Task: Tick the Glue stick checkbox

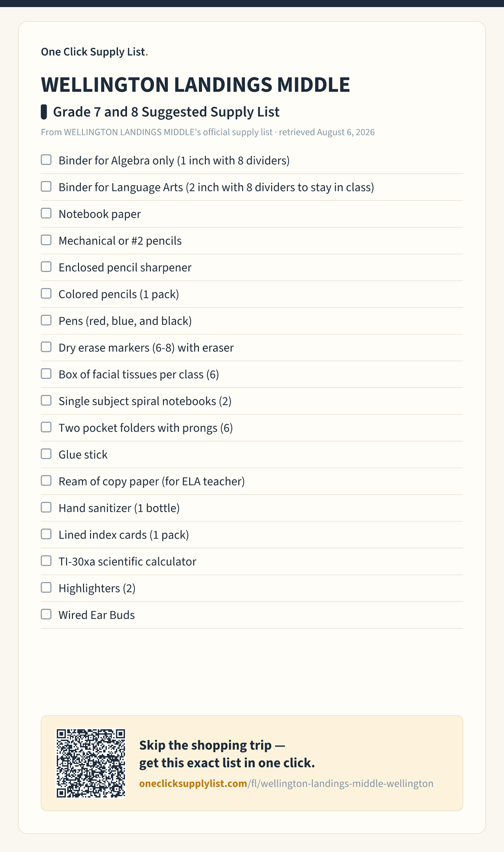Action: coord(46,454)
